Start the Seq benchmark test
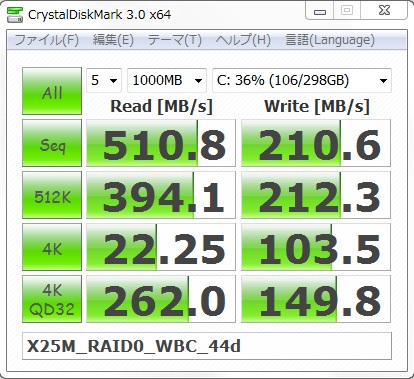The height and width of the screenshot is (379, 414). (52, 143)
